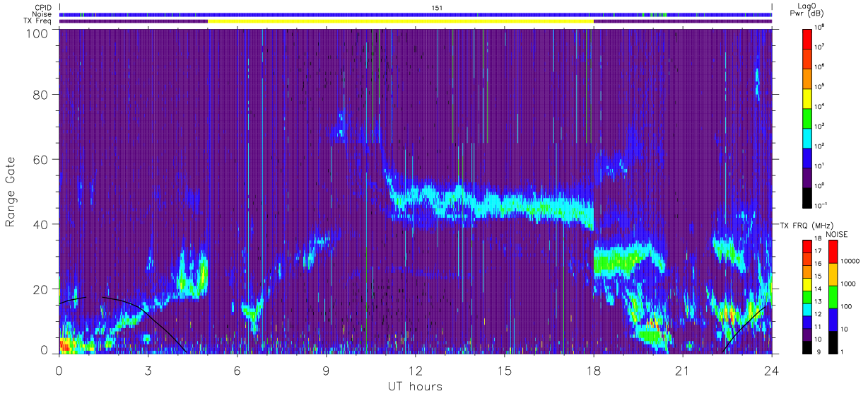The height and width of the screenshot is (401, 868).
Task: Pick the green swatch in NOISE legend
Action: [x=832, y=297]
